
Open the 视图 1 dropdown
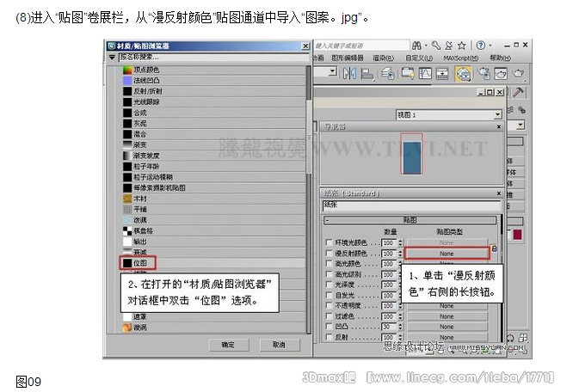(x=497, y=114)
